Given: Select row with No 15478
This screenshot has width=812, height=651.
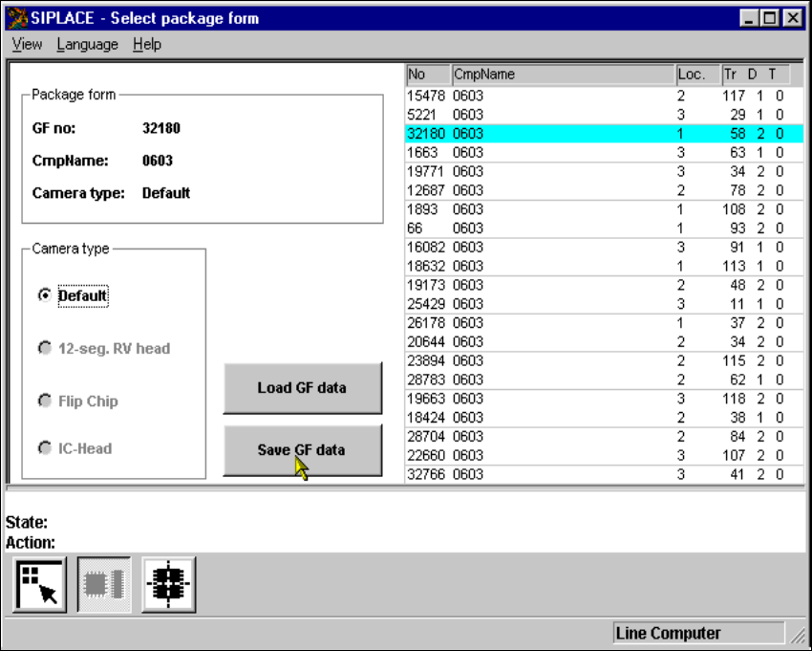Looking at the screenshot, I should 604,96.
